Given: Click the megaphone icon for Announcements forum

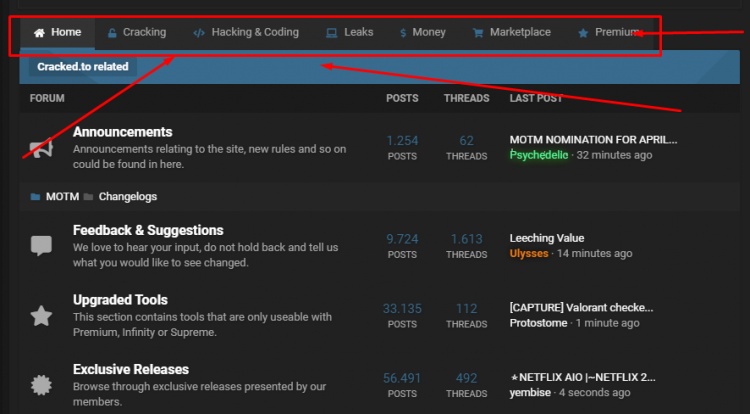Looking at the screenshot, I should (x=41, y=148).
